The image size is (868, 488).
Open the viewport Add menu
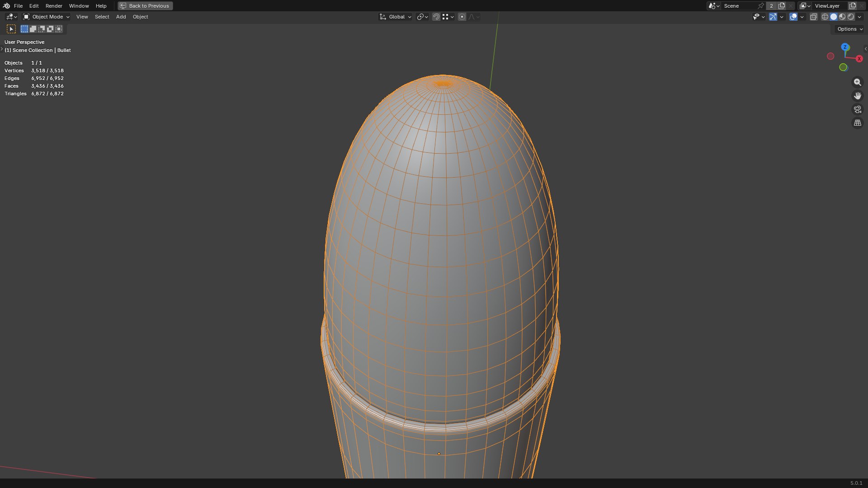click(x=121, y=17)
